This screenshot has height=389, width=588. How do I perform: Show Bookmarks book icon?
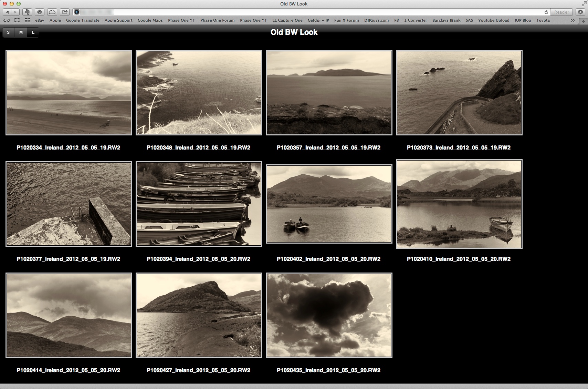point(17,20)
